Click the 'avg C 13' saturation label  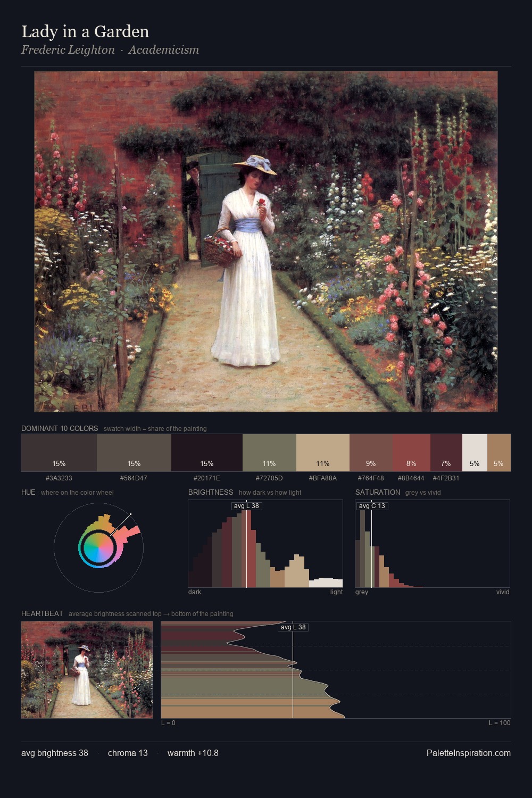pyautogui.click(x=372, y=506)
